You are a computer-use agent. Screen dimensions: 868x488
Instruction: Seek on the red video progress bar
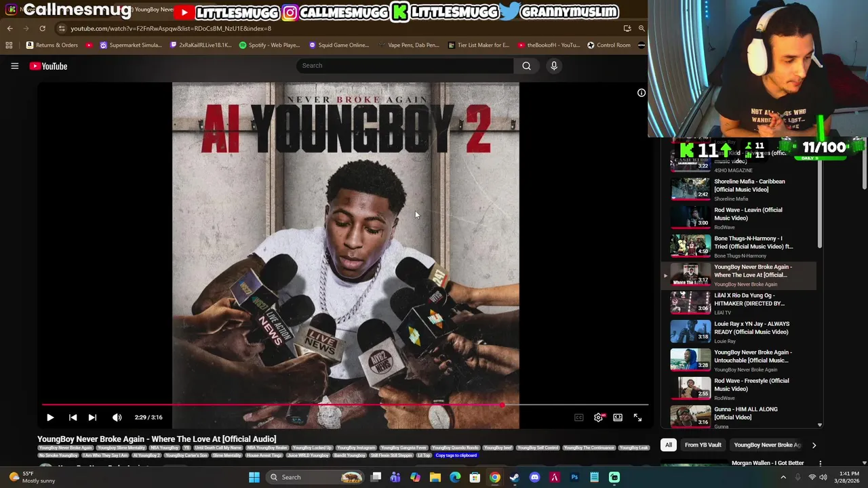pyautogui.click(x=346, y=405)
